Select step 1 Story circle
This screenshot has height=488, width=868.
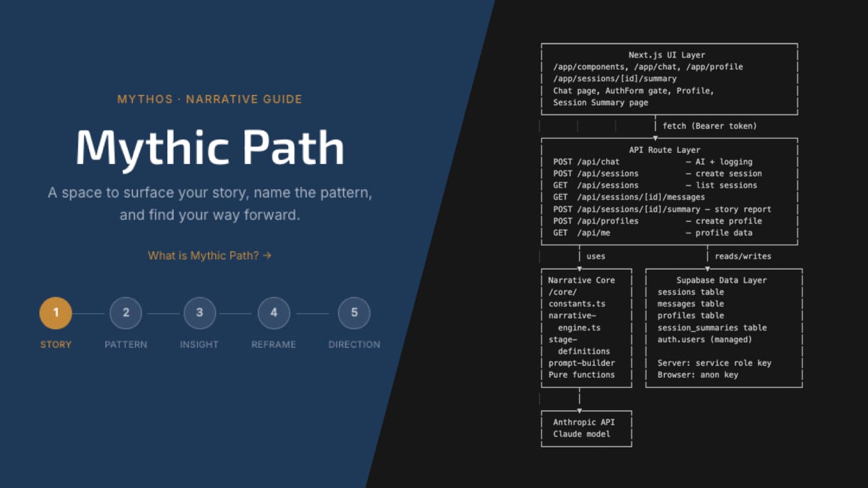(56, 313)
